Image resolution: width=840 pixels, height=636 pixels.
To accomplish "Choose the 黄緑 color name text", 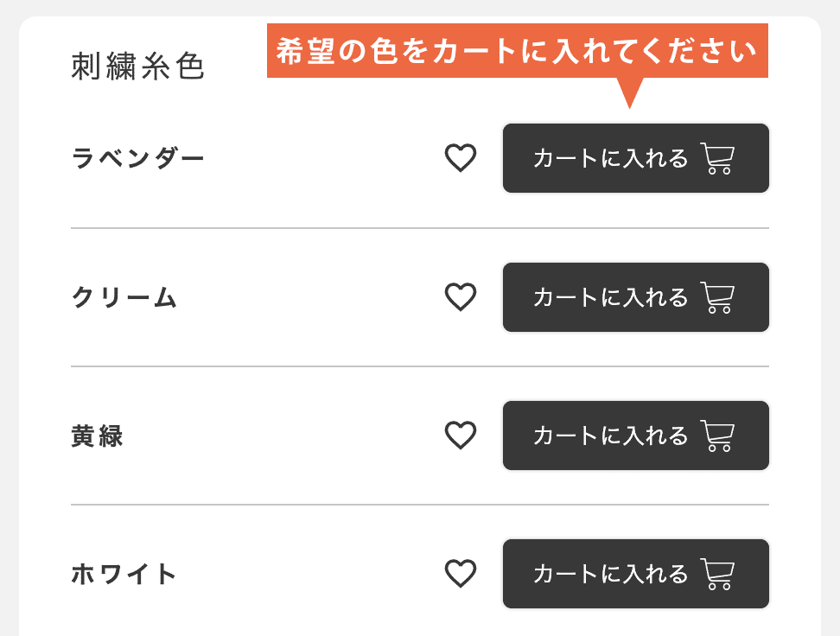I will tap(97, 436).
